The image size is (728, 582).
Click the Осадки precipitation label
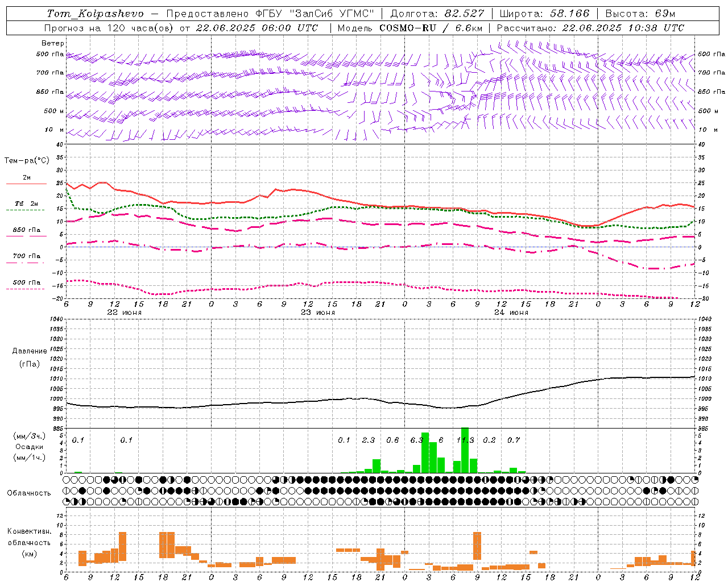(29, 447)
